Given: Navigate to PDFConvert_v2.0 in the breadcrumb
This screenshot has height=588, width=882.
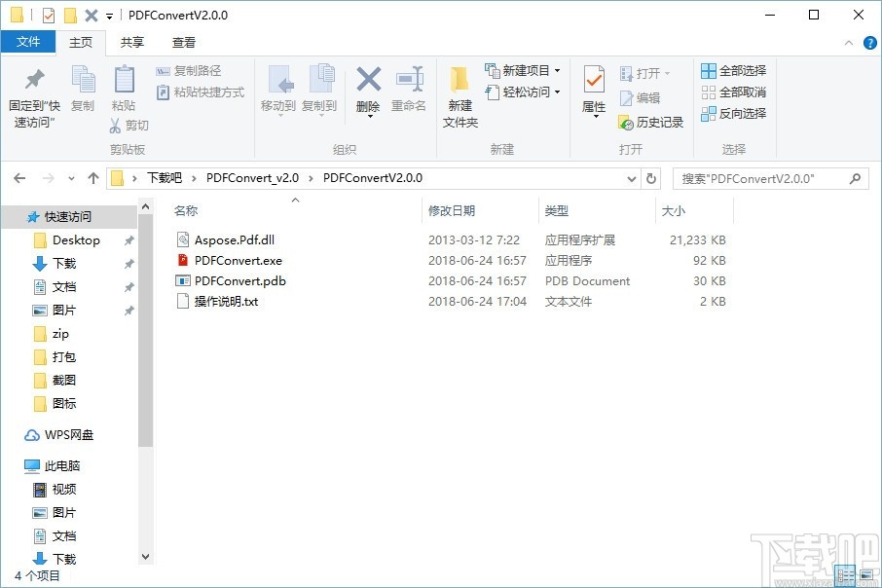Looking at the screenshot, I should [x=252, y=178].
